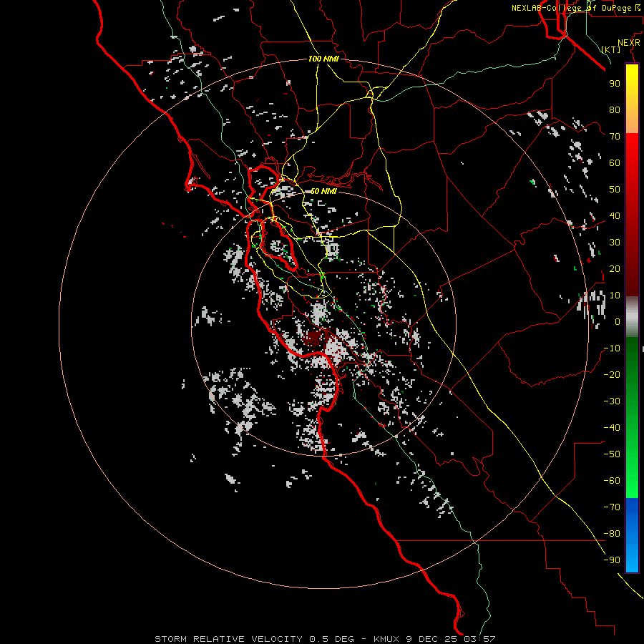Click the 50 NMI range ring label

(x=323, y=191)
